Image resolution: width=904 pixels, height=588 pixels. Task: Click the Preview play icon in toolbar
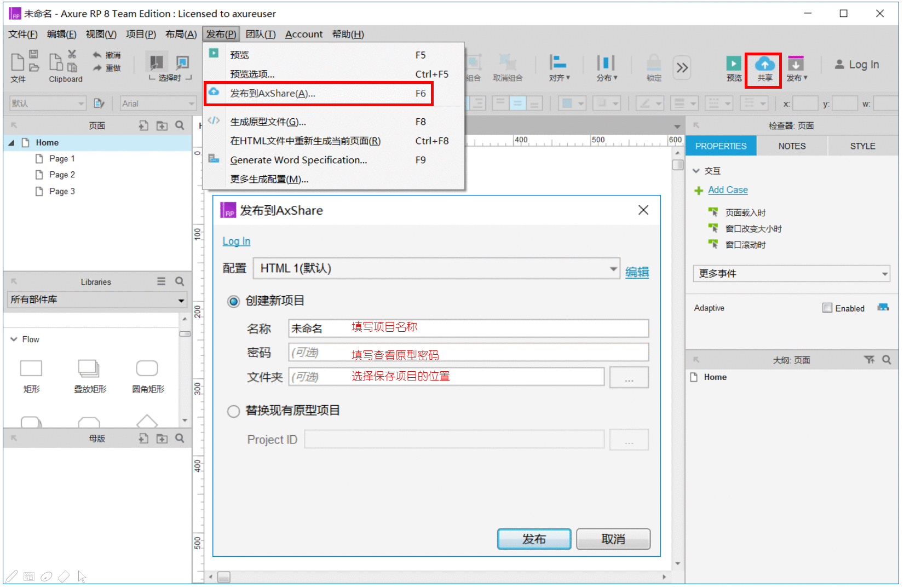[x=734, y=64]
